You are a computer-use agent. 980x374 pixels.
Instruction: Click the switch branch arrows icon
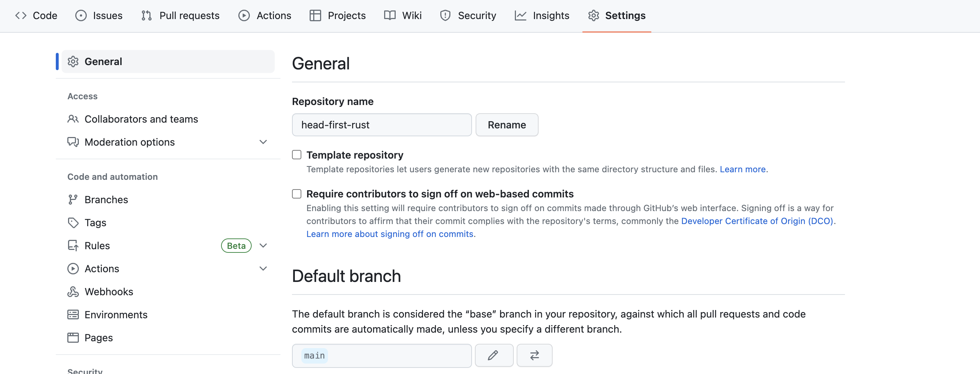click(x=534, y=355)
